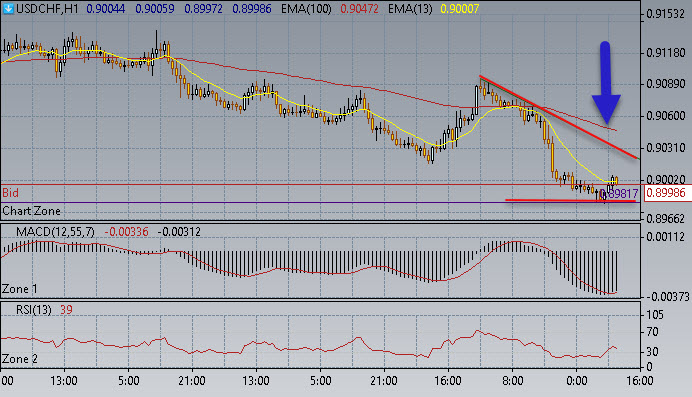Image resolution: width=692 pixels, height=397 pixels.
Task: Click the EMA(100) value 0.90472
Action: point(359,9)
